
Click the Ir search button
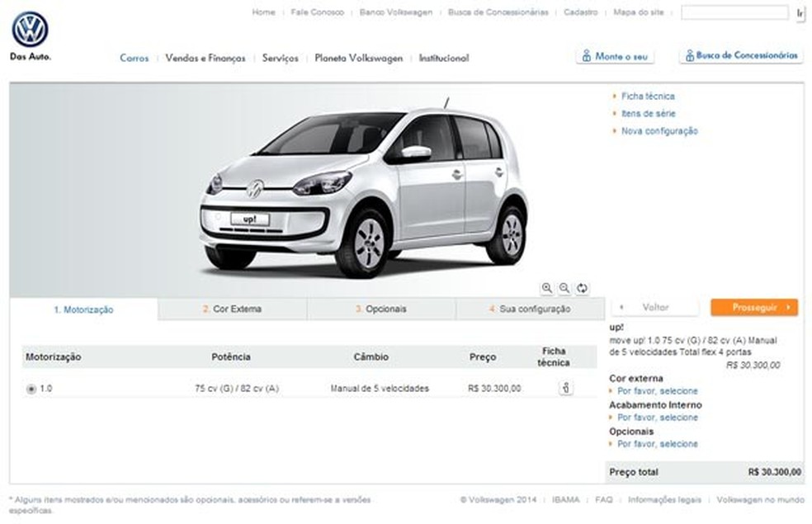(x=800, y=13)
